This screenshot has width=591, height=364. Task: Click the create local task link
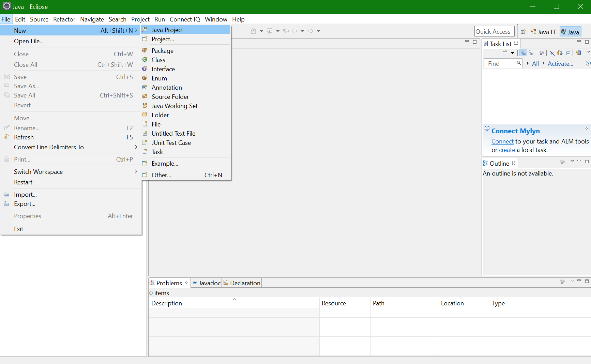507,150
